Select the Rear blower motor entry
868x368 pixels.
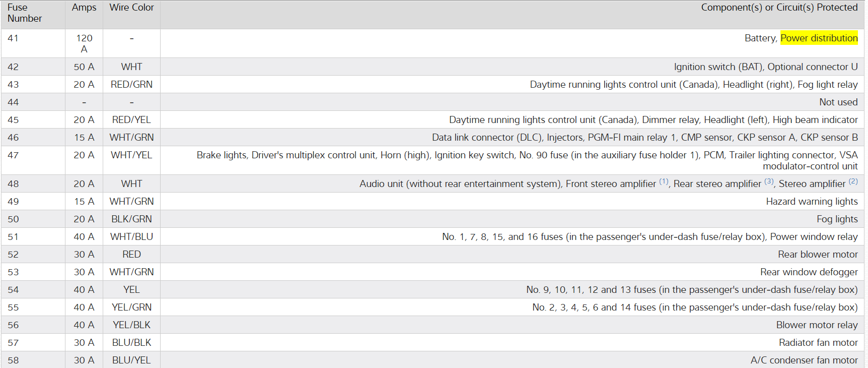tap(818, 255)
